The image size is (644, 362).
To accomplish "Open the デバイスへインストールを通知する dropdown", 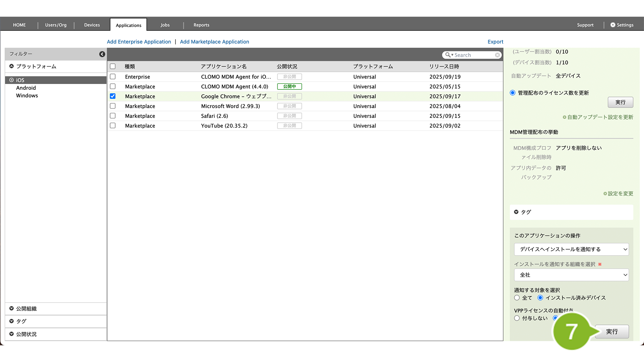I will pyautogui.click(x=571, y=249).
